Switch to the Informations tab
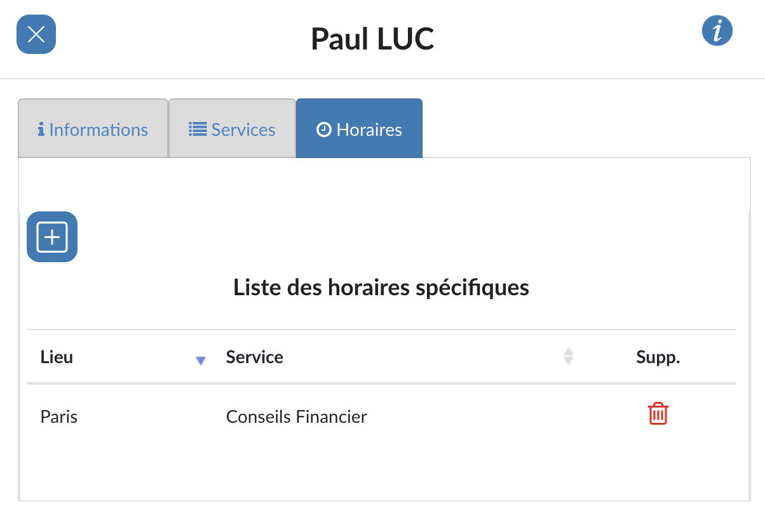The image size is (765, 532). (x=93, y=128)
